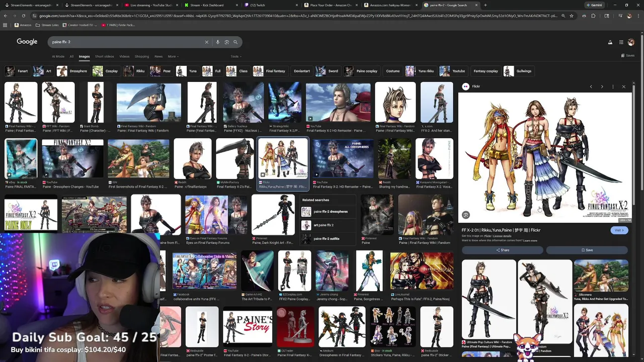Viewport: 644px width, 362px height.
Task: Open the Stream Links bookmark folder
Action: [47, 25]
